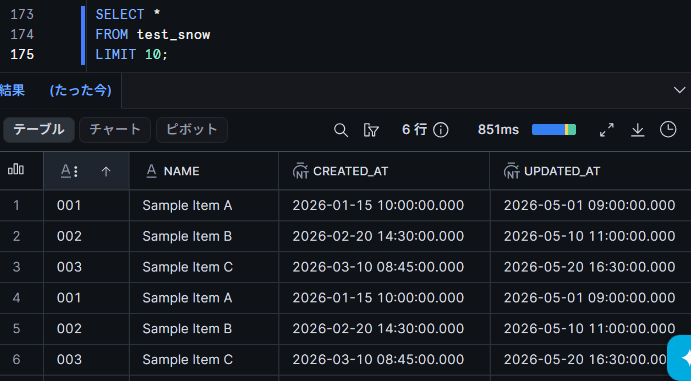Open column statistics chart icon
The width and height of the screenshot is (691, 381).
click(16, 170)
